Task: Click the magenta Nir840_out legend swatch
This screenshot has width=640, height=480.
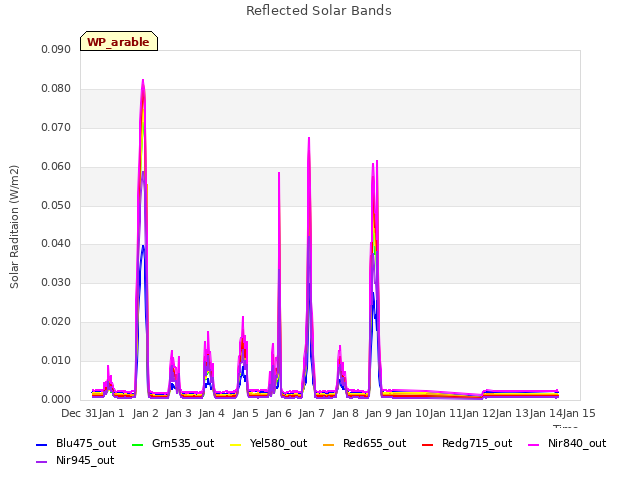Action: tap(534, 444)
